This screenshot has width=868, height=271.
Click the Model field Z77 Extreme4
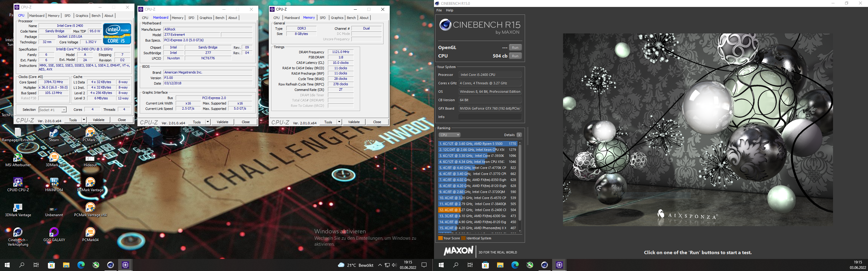[x=192, y=35]
